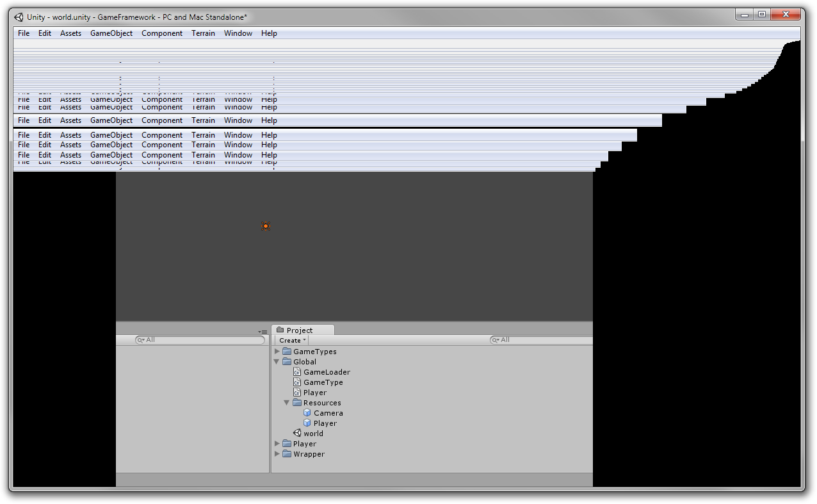Open the Component menu
Image resolution: width=817 pixels, height=504 pixels.
click(162, 33)
